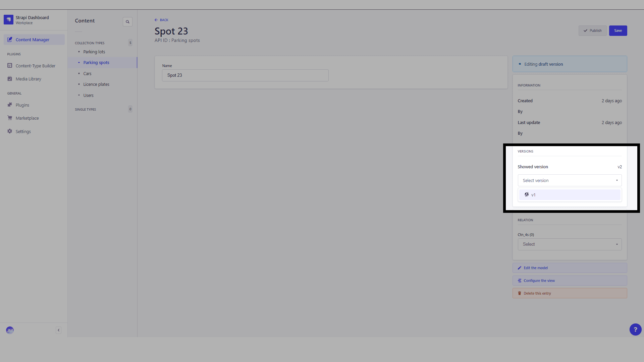The height and width of the screenshot is (362, 644).
Task: Click the Name input field
Action: (245, 75)
